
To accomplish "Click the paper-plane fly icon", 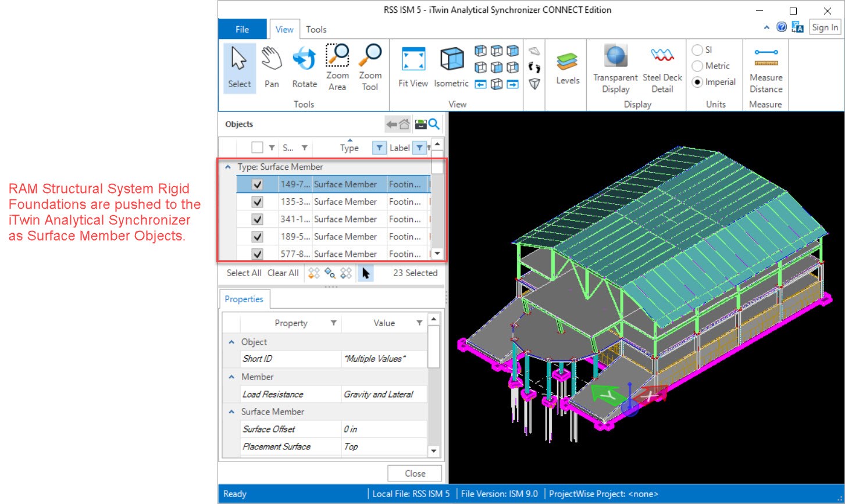I will [x=534, y=51].
